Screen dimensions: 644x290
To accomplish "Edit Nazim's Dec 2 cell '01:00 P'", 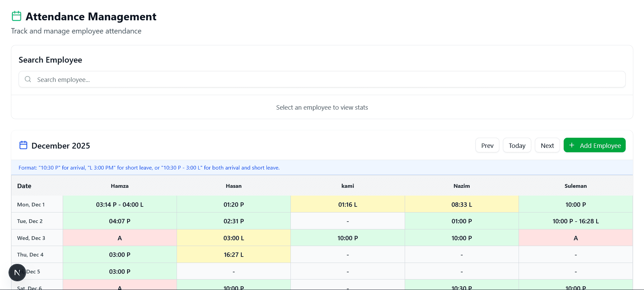I will coord(462,221).
